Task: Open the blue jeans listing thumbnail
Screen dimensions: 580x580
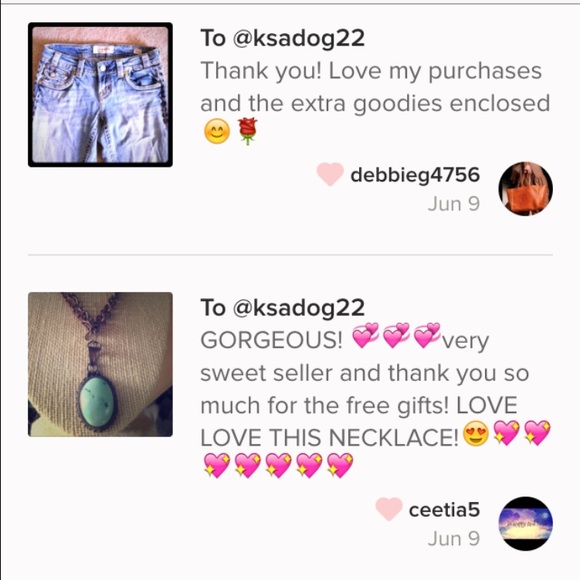Action: 100,95
